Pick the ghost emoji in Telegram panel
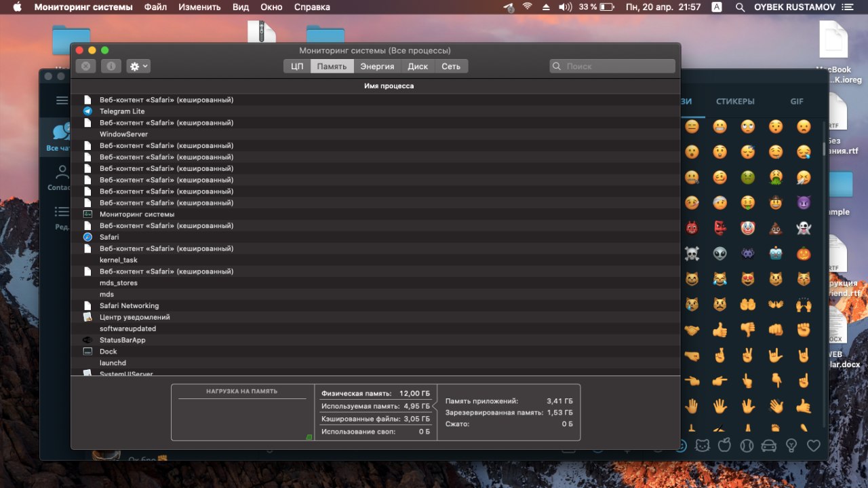This screenshot has width=868, height=488. point(804,228)
